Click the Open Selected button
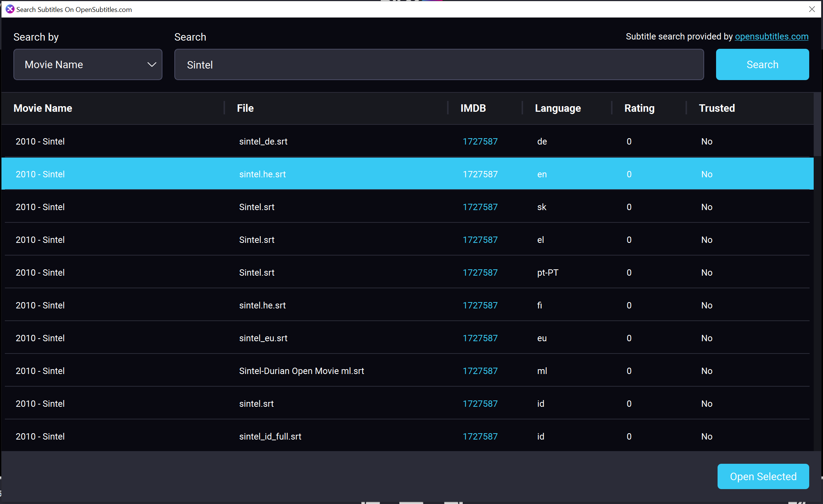Screen dimensions: 823x504 point(763,476)
